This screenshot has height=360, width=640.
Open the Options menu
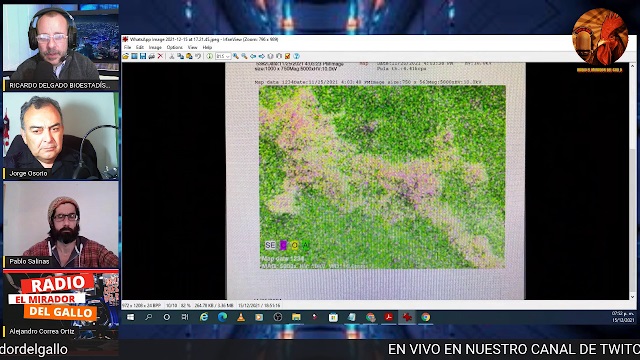pyautogui.click(x=175, y=47)
